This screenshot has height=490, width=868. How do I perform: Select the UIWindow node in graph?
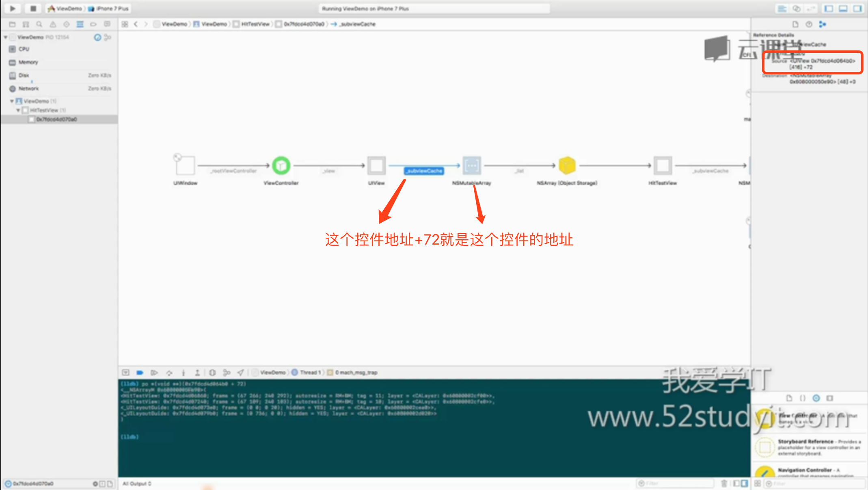185,166
